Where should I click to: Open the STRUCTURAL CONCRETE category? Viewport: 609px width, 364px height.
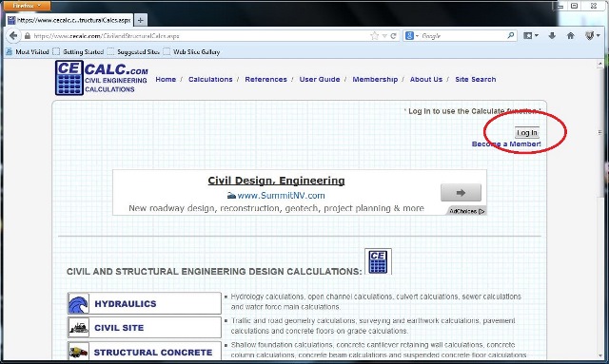[x=145, y=352]
